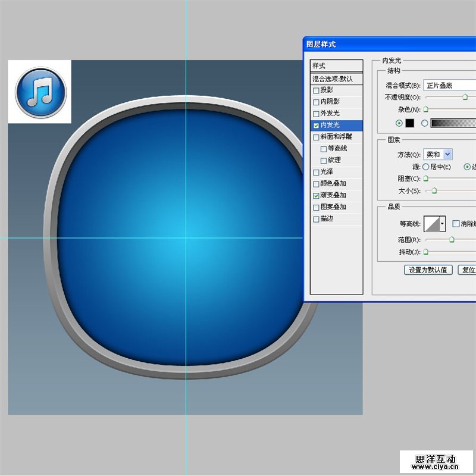Choose 居中 (Center) as glow source
Viewport: 476px width, 476px height.
point(425,167)
